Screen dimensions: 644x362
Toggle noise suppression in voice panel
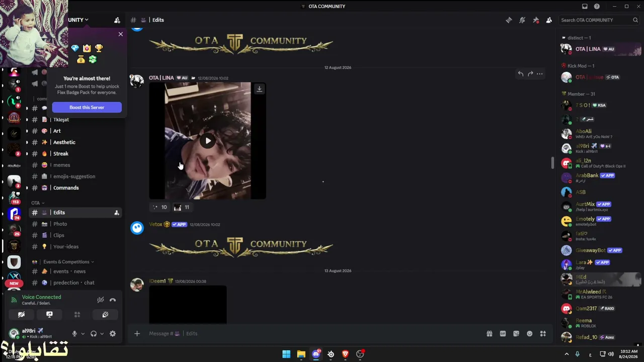coord(101,300)
